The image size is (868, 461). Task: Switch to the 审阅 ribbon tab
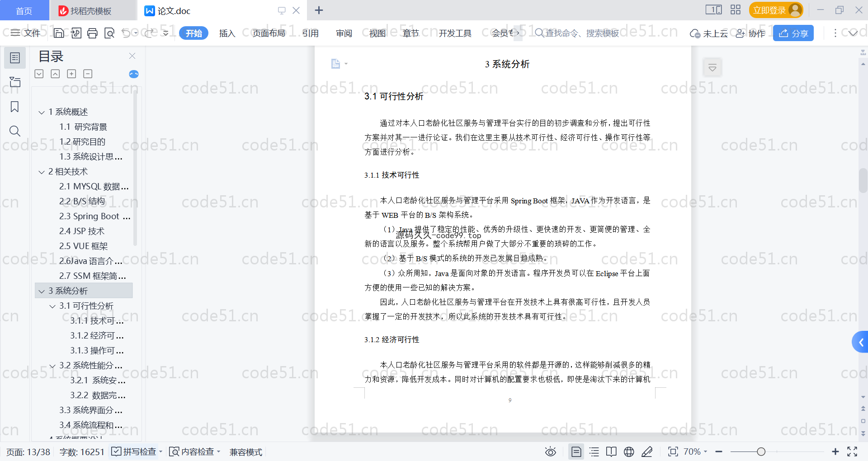click(344, 33)
